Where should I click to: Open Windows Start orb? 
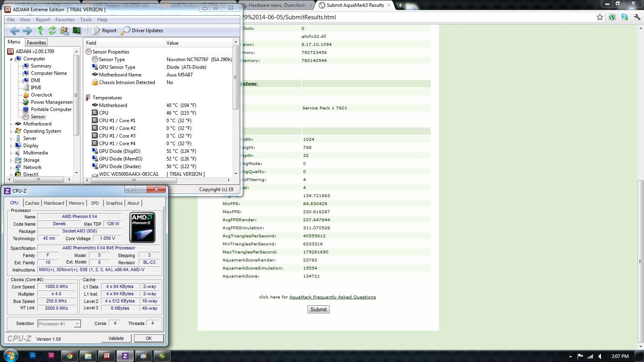[x=11, y=356]
